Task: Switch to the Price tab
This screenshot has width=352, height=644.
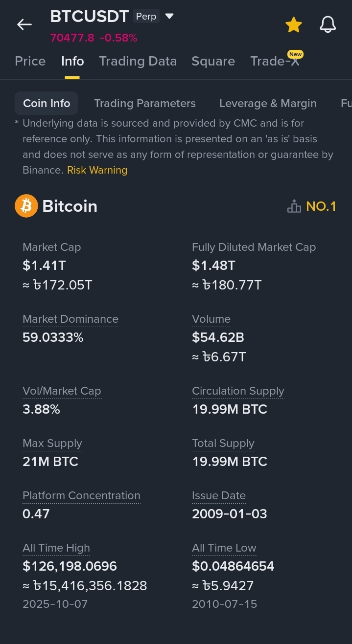Action: tap(30, 61)
